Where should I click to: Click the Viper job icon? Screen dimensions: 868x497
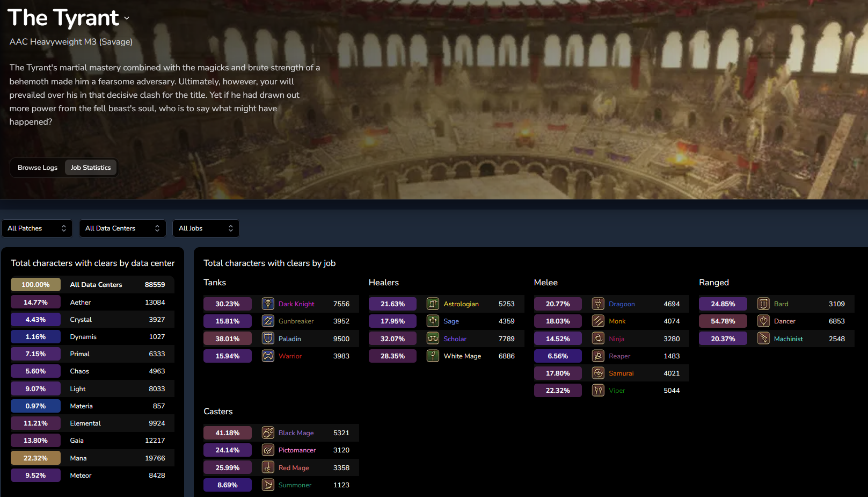click(598, 390)
